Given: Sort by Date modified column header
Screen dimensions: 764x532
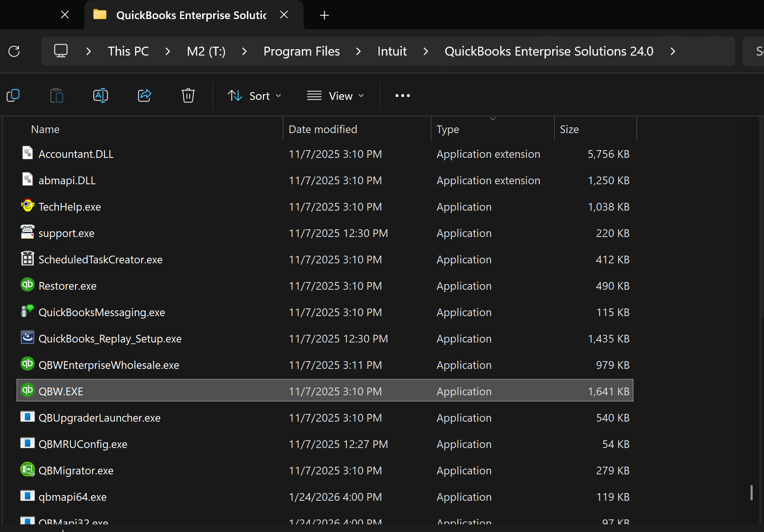Looking at the screenshot, I should pyautogui.click(x=323, y=129).
